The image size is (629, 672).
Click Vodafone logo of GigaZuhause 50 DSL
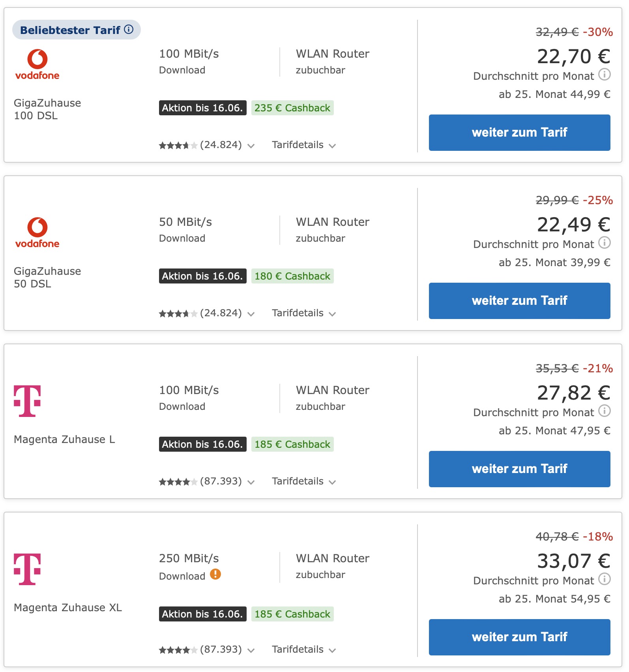coord(37,233)
